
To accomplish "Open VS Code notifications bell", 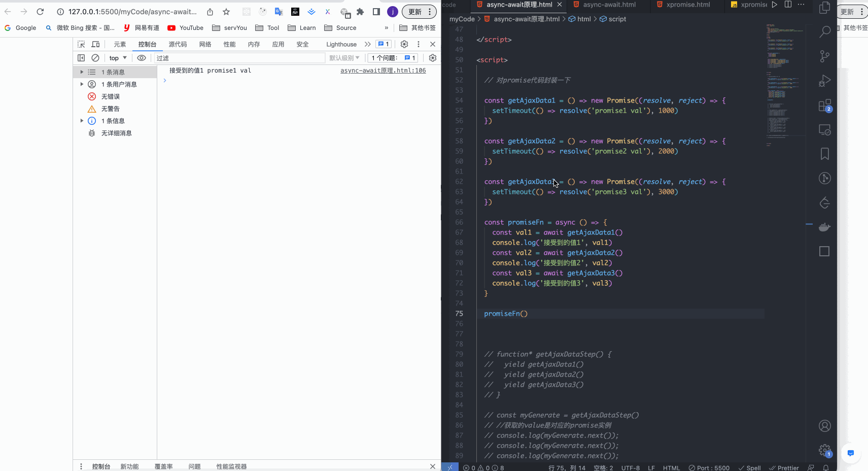I will coord(826,467).
